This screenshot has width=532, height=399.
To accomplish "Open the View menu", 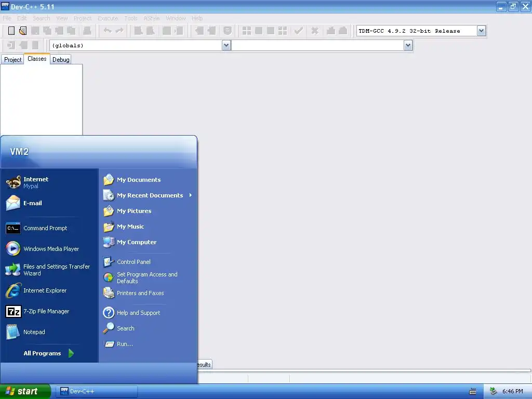I will point(62,18).
